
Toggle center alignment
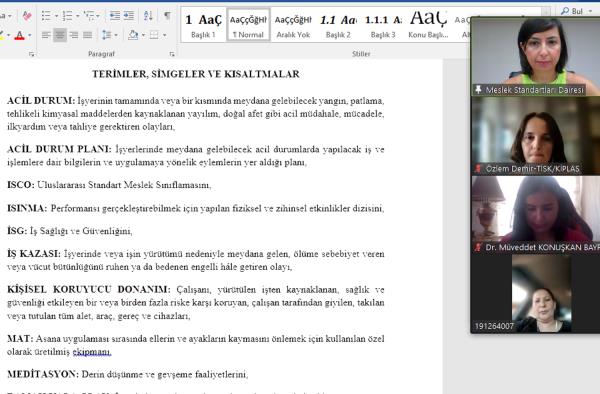tap(60, 35)
